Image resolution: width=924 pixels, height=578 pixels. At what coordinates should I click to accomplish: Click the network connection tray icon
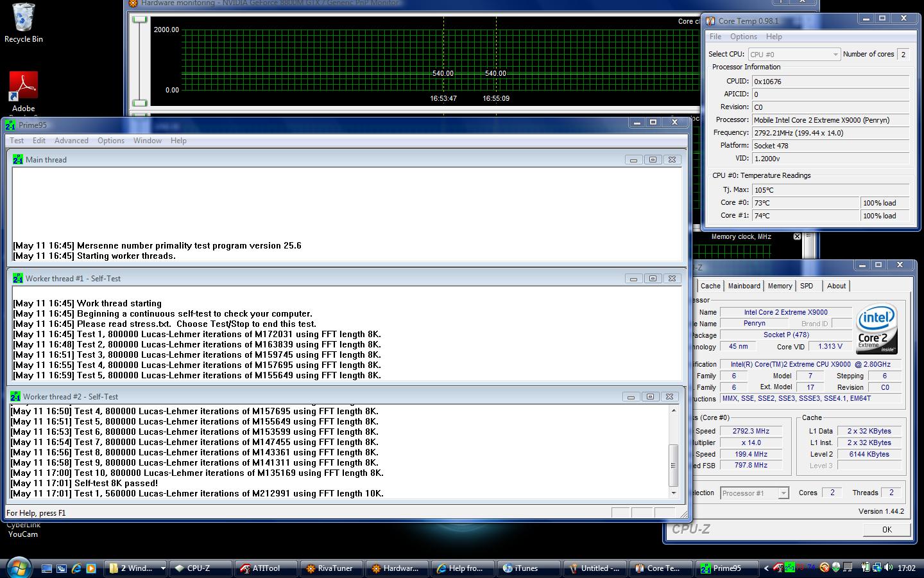(x=876, y=568)
